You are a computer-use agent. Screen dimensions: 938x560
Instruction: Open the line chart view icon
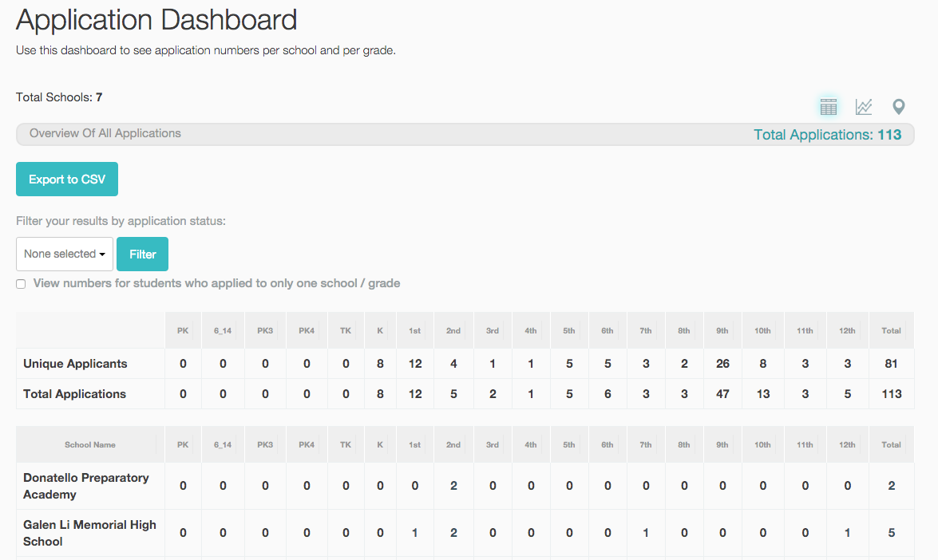863,107
